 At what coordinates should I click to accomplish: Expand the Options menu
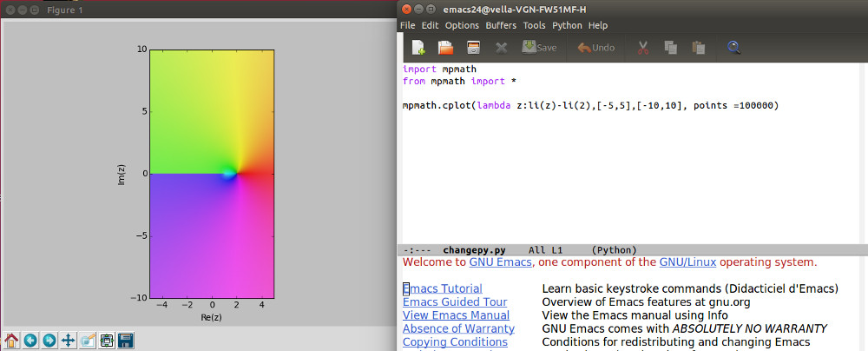[462, 26]
